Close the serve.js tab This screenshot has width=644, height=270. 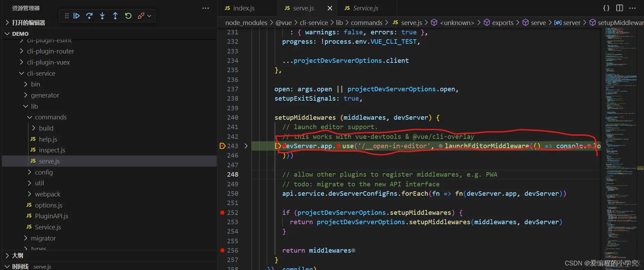330,8
